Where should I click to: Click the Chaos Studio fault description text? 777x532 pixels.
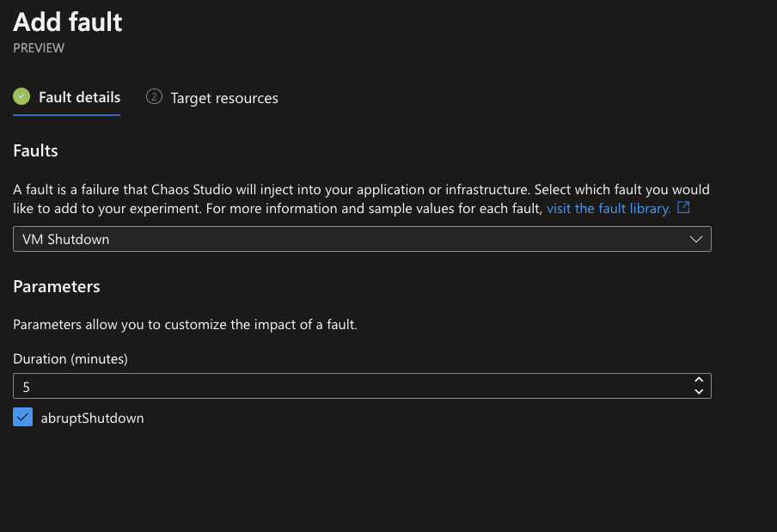[x=361, y=199]
